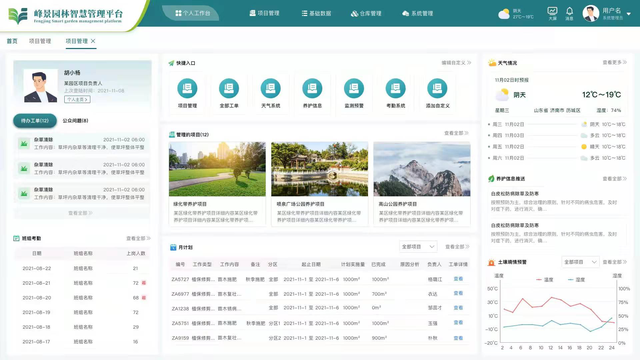Expand 全部项目 dropdown in 土壤墒情预警 panel
Viewport: 640px width, 360px height.
(x=580, y=262)
